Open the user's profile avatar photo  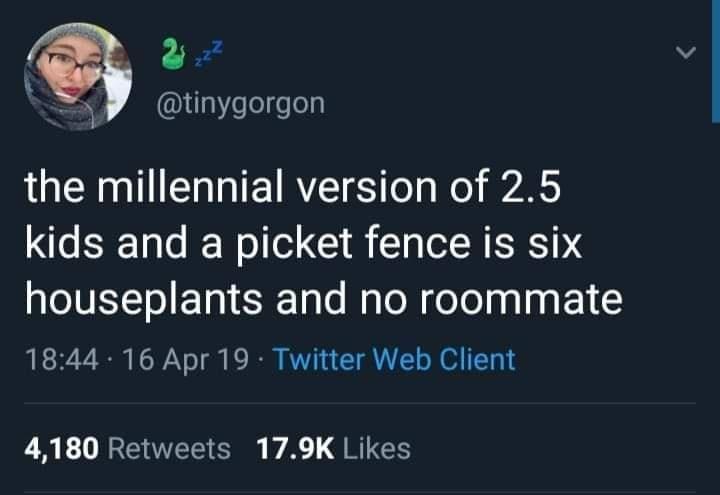coord(78,77)
